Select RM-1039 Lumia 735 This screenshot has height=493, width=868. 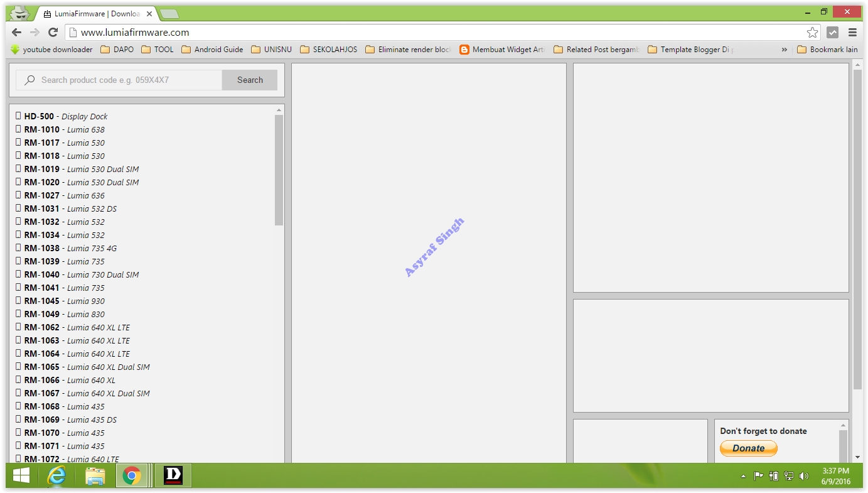pos(60,261)
